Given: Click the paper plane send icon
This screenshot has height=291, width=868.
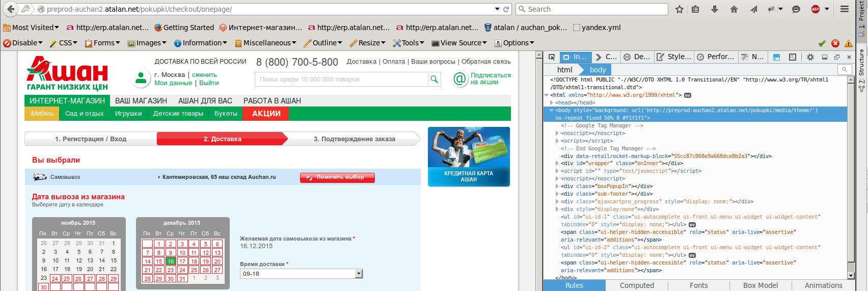Looking at the screenshot, I should (754, 9).
